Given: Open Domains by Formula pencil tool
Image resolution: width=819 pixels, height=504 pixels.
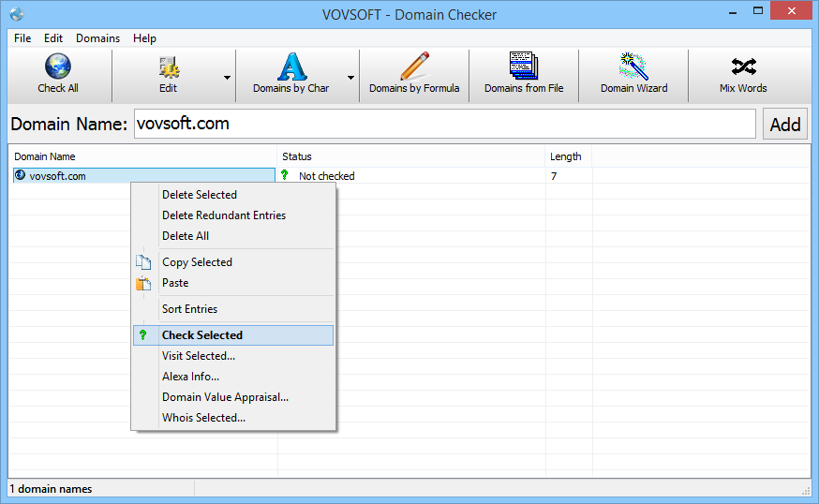Looking at the screenshot, I should pyautogui.click(x=415, y=75).
